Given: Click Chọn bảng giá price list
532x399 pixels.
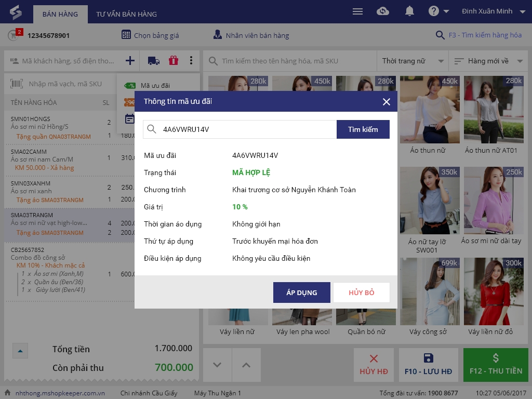Looking at the screenshot, I should 150,35.
